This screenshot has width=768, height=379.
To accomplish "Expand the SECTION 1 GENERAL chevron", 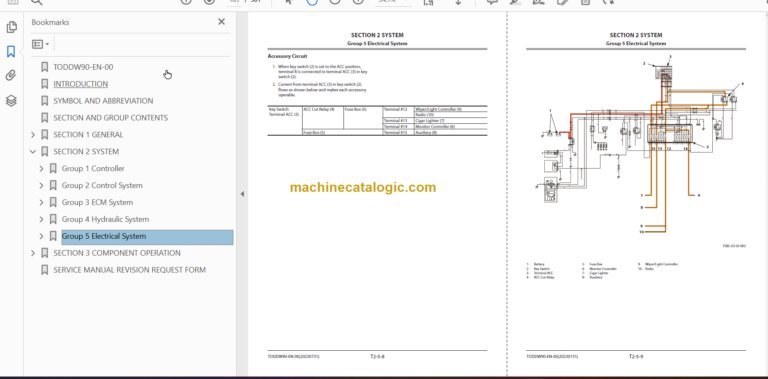I will pyautogui.click(x=33, y=135).
